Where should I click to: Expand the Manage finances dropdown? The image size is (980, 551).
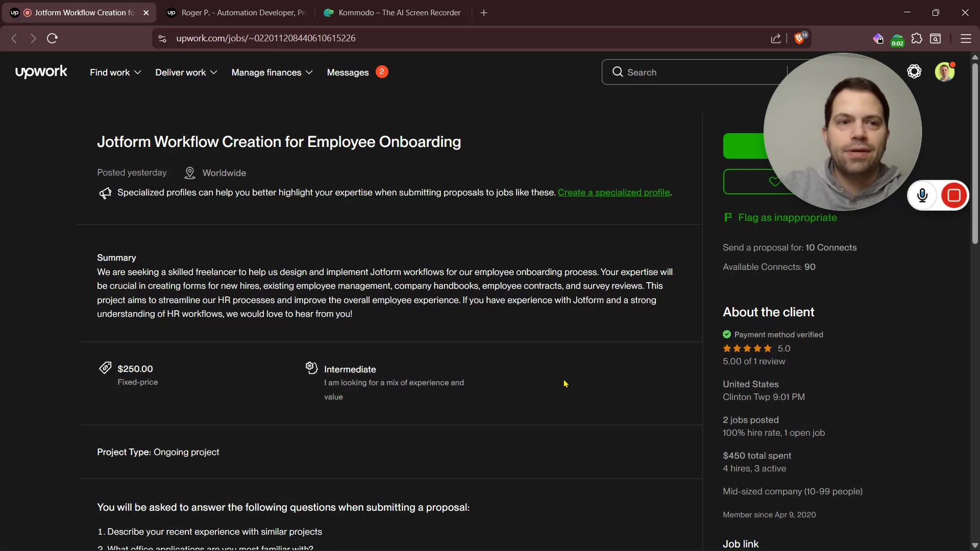click(x=272, y=72)
